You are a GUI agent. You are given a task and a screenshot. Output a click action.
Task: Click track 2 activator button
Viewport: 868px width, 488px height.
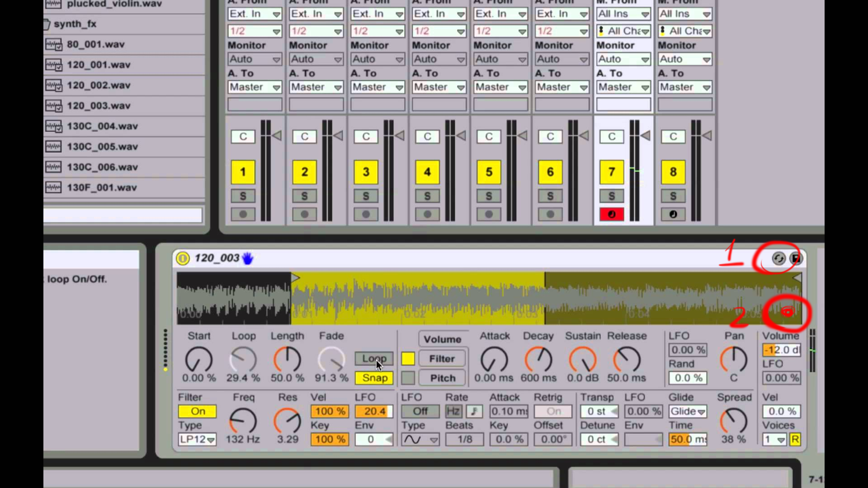(x=304, y=172)
